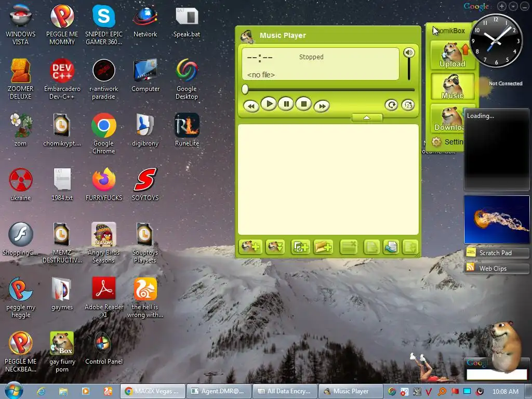The width and height of the screenshot is (532, 399).
Task: Add music file to playlist
Action: tap(301, 247)
